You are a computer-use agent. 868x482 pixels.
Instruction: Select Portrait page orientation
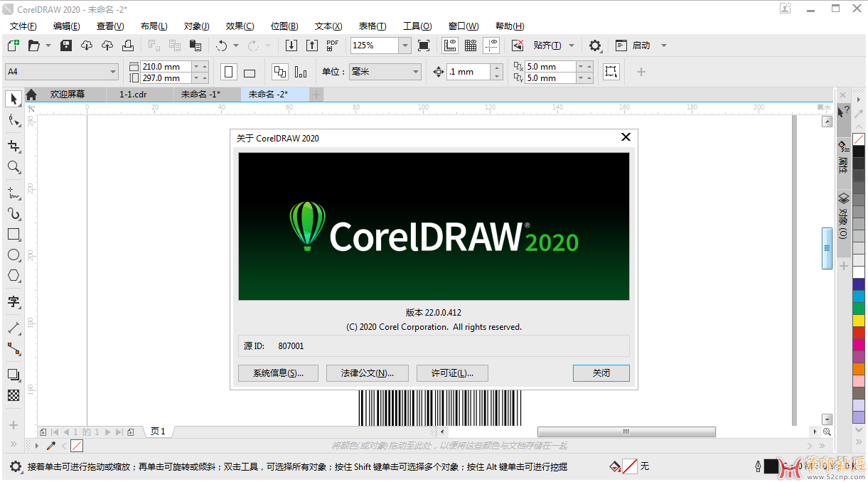pyautogui.click(x=229, y=72)
